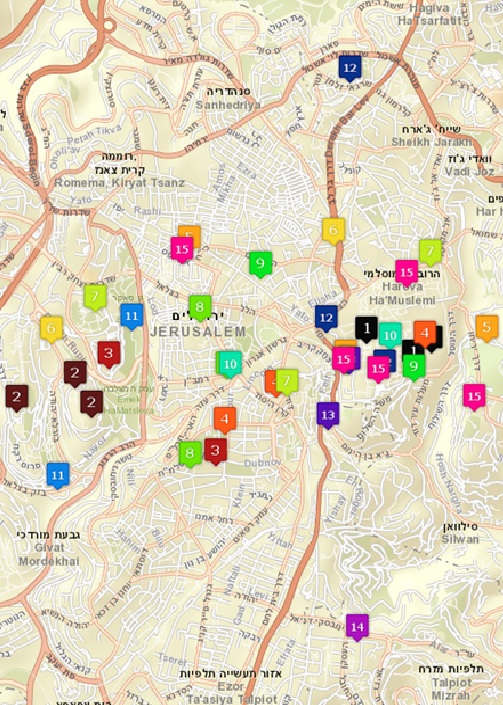Select lime 7 marker covering orange marker
Viewport: 503px width, 705px height.
(287, 382)
